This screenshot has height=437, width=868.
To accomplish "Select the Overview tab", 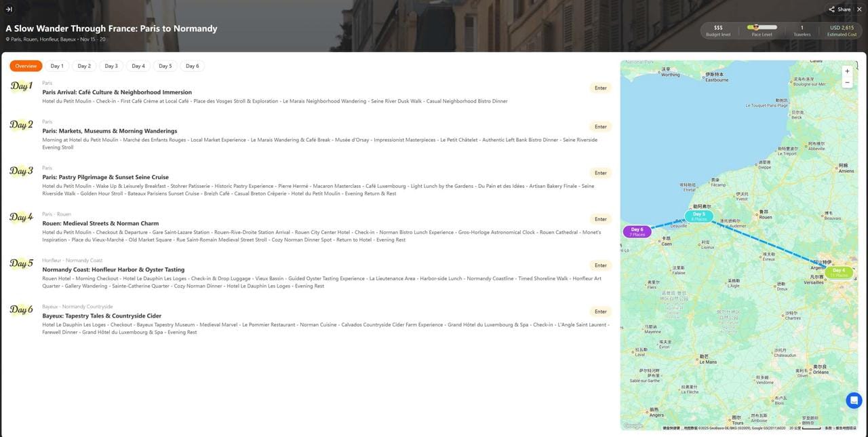I will point(26,66).
